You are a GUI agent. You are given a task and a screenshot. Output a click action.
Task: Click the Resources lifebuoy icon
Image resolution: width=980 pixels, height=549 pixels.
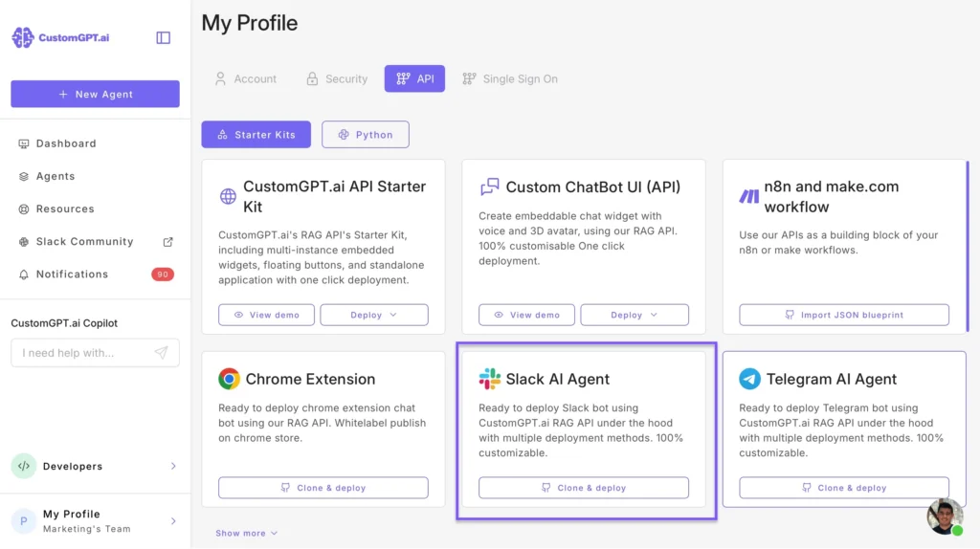tap(24, 209)
